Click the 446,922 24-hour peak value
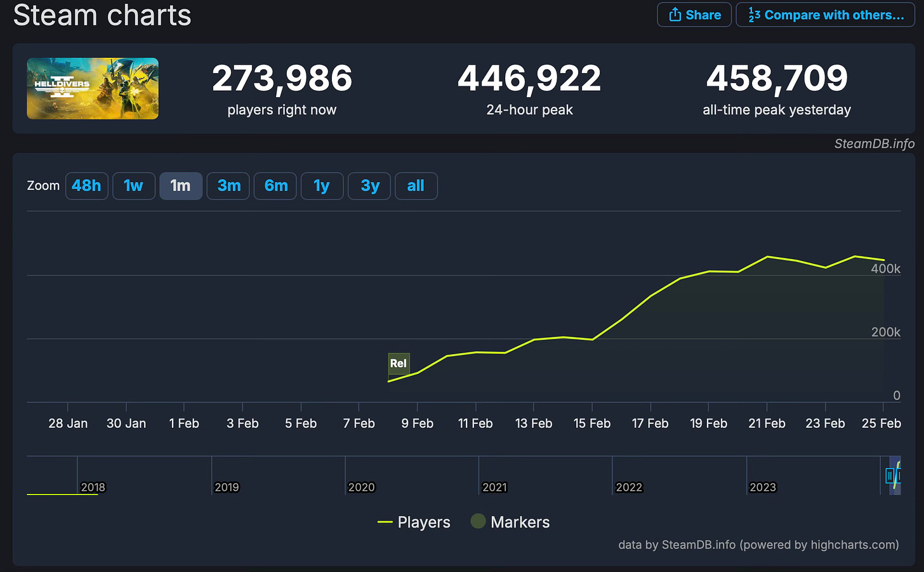This screenshot has height=572, width=924. (529, 79)
